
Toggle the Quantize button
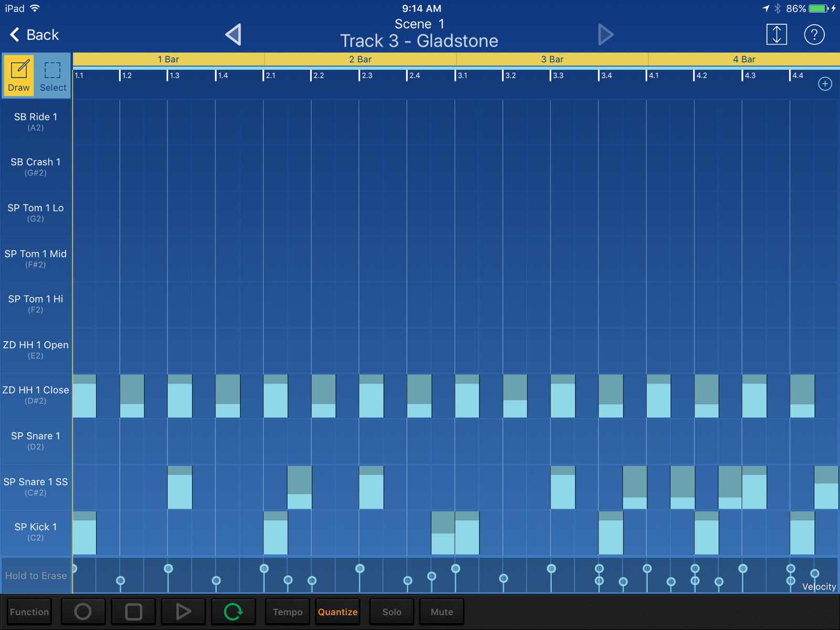[338, 612]
